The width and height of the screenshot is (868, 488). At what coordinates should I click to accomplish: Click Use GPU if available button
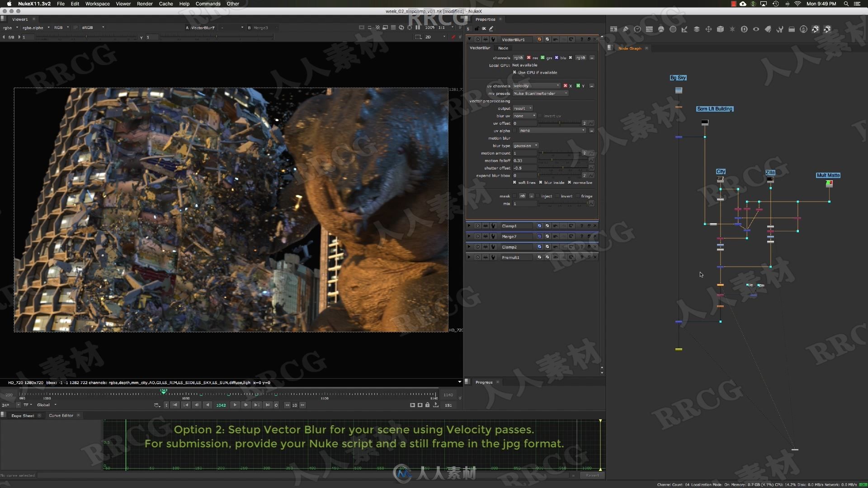pos(514,72)
